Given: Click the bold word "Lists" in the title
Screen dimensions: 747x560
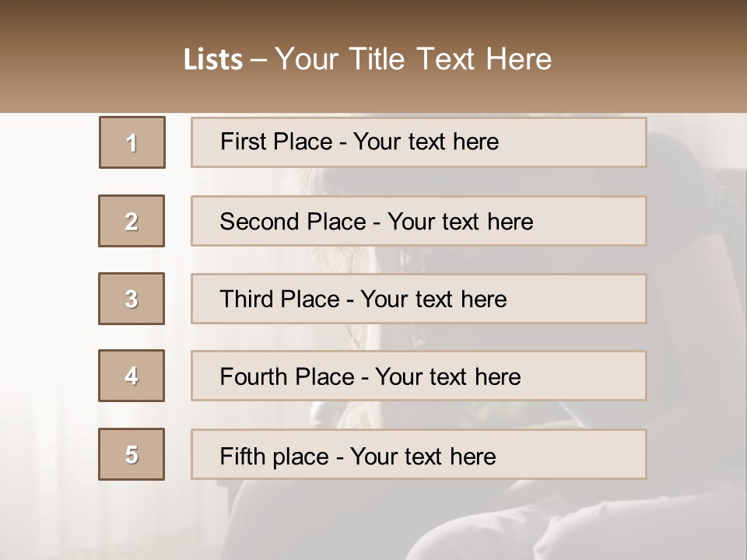Looking at the screenshot, I should tap(213, 60).
